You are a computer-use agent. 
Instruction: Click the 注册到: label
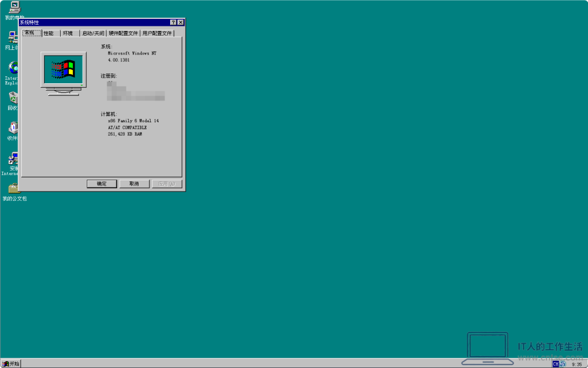point(109,76)
